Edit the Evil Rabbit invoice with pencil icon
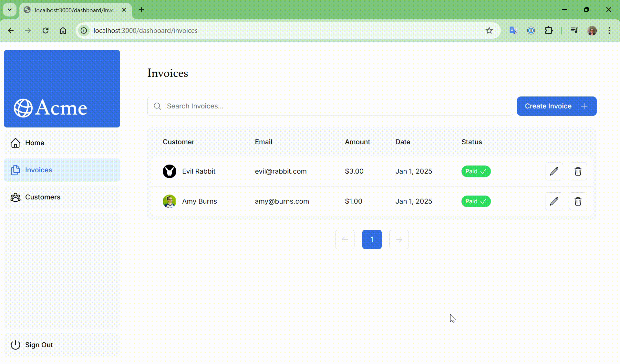Screen dimensions: 620x364 click(x=554, y=171)
